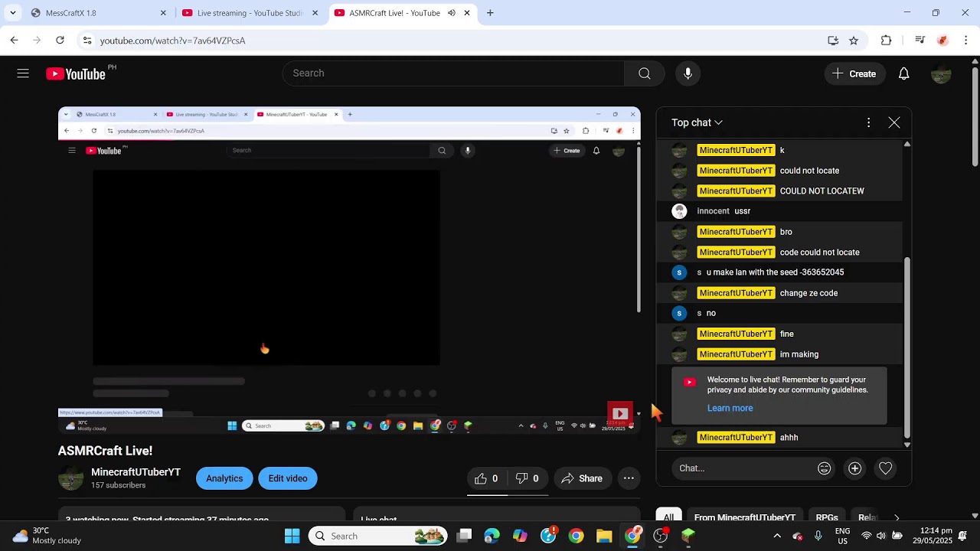The image size is (980, 551).
Task: Click the chat message with seed -363652045
Action: [775, 272]
